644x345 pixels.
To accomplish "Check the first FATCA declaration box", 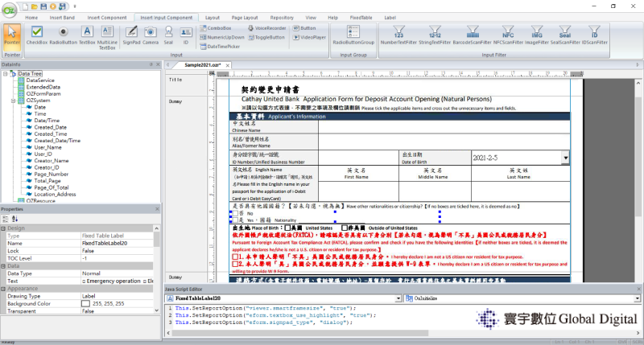I will pyautogui.click(x=235, y=257).
